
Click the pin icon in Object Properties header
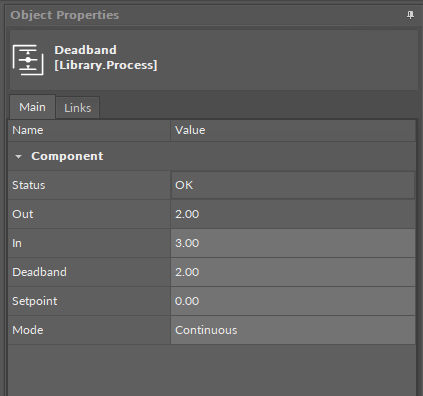(x=410, y=15)
